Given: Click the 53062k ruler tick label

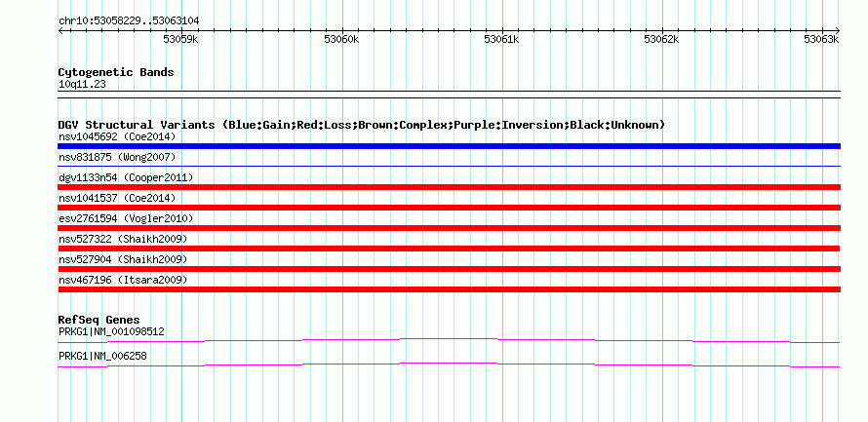Looking at the screenshot, I should pos(661,39).
